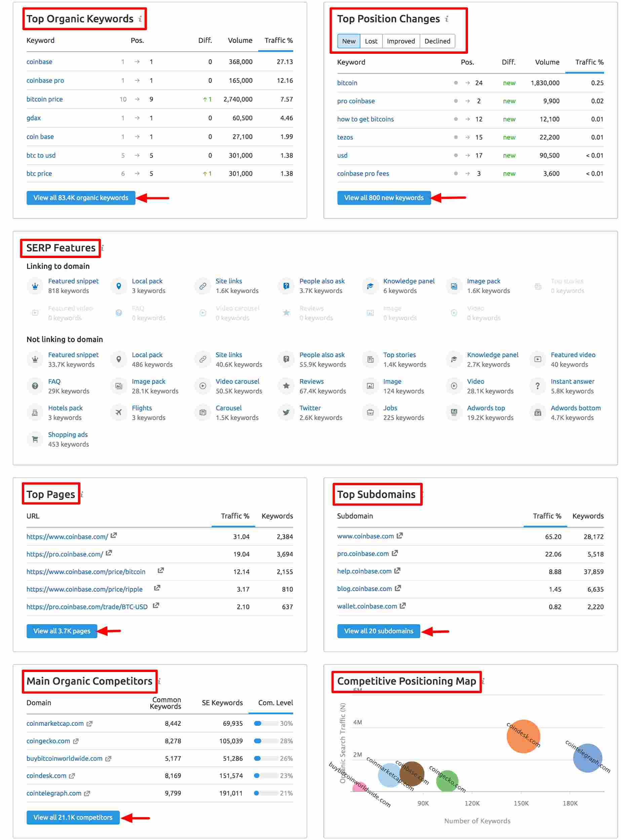Click the Reviews star icon with 67.4K keywords
Image resolution: width=621 pixels, height=840 pixels.
point(286,386)
